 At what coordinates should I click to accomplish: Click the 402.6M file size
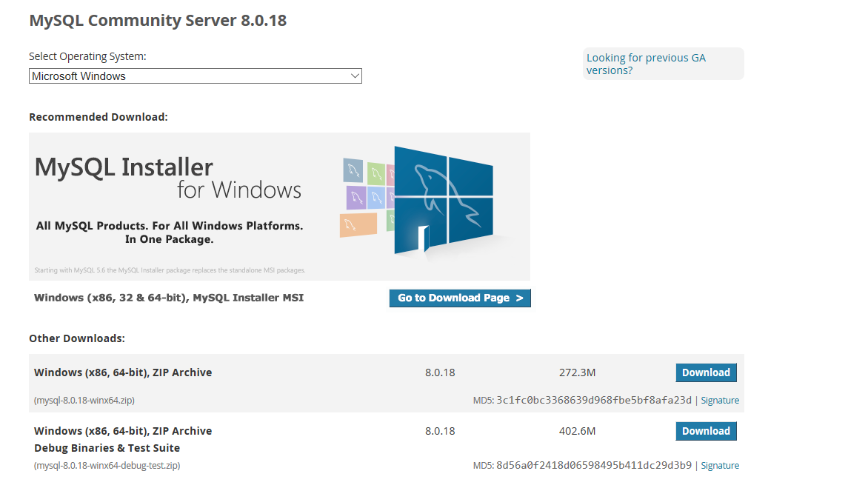coord(578,431)
